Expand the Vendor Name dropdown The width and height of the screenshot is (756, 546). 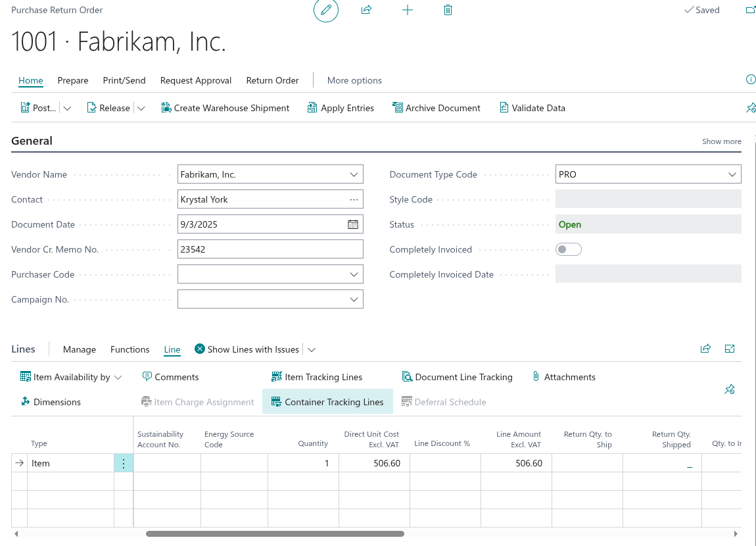[354, 174]
